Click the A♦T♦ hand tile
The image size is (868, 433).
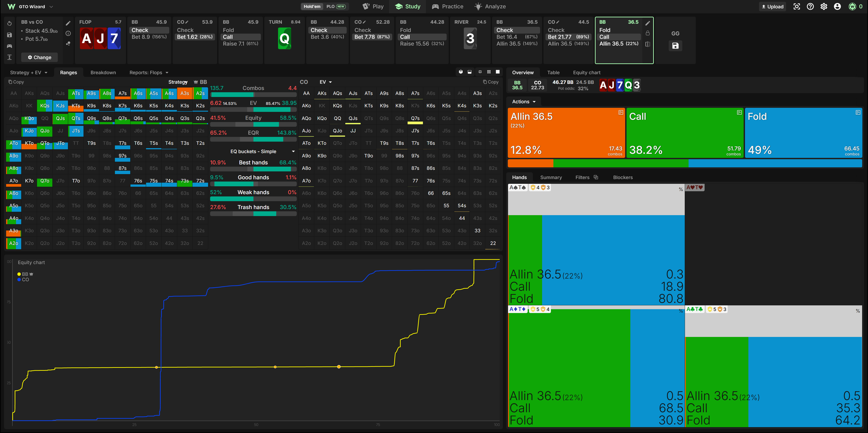[x=596, y=366]
